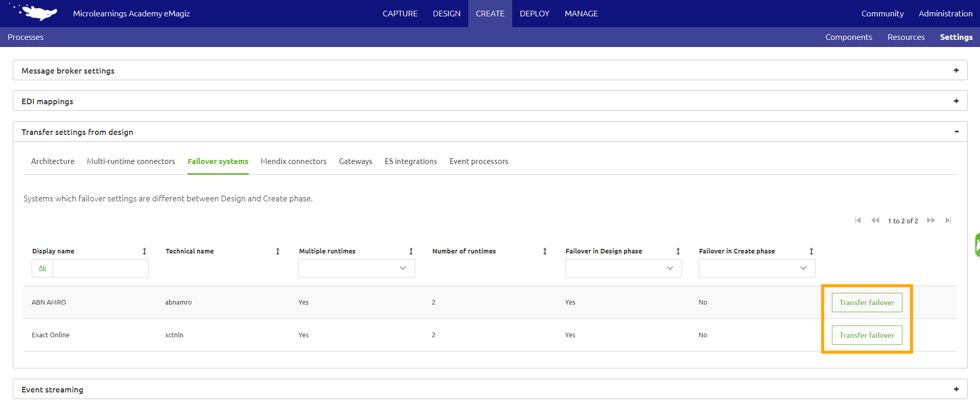Sort by Technical name column
Image resolution: width=980 pixels, height=419 pixels.
278,251
